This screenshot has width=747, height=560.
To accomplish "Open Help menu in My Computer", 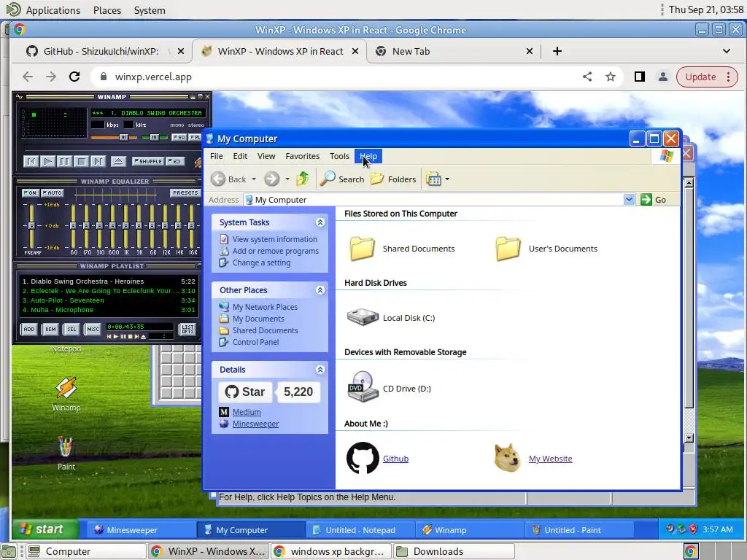I will [x=368, y=156].
